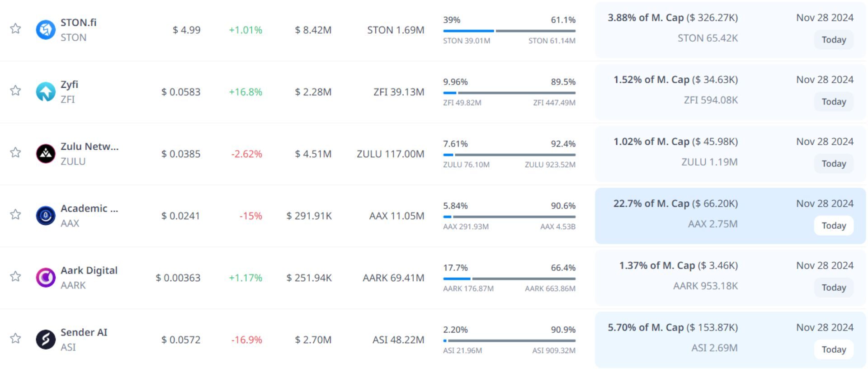Star STON.fi as a favorite

pyautogui.click(x=15, y=29)
